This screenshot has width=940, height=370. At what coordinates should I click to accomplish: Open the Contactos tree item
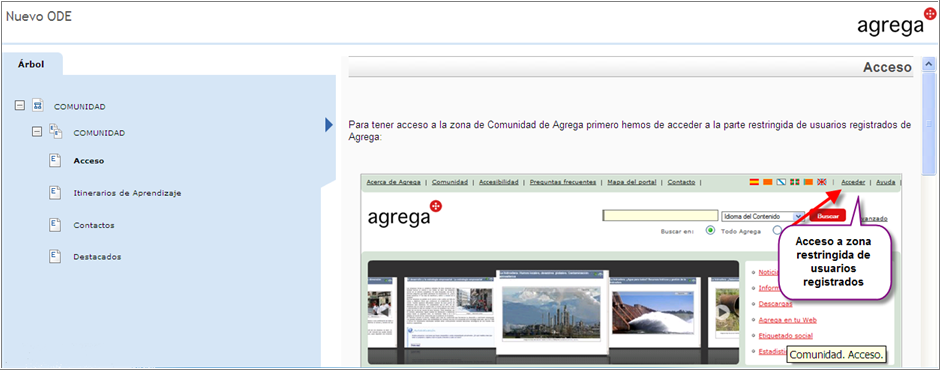pyautogui.click(x=94, y=225)
